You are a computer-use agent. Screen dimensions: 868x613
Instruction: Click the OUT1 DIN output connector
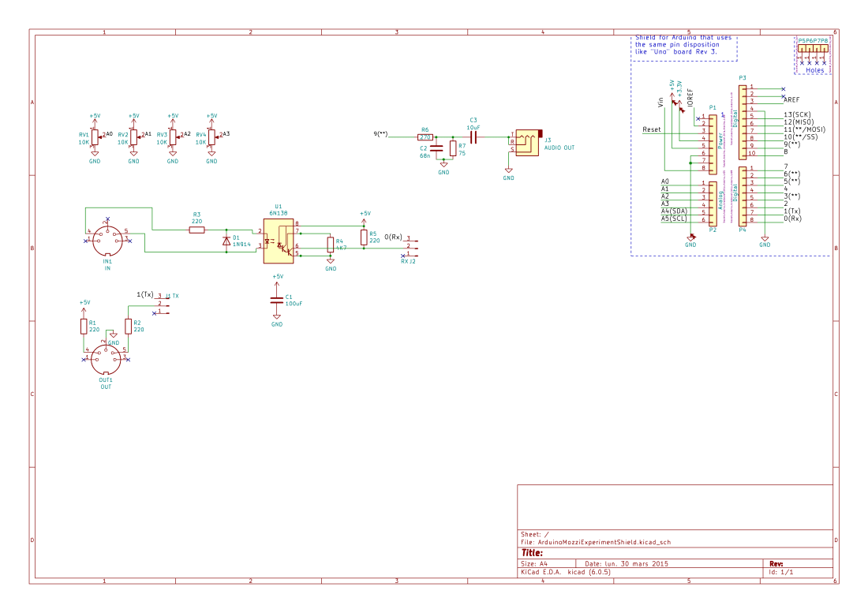pos(105,359)
